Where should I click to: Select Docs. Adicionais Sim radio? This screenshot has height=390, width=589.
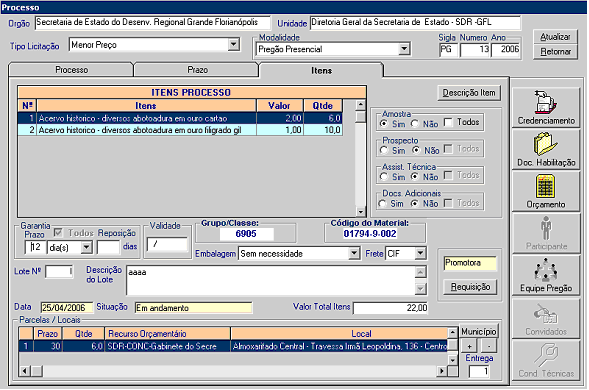(383, 203)
